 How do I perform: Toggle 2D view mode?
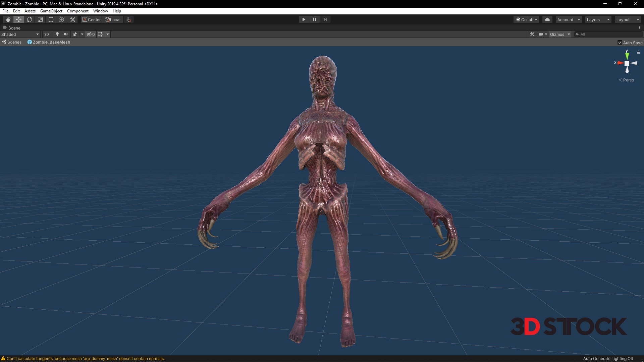click(47, 34)
